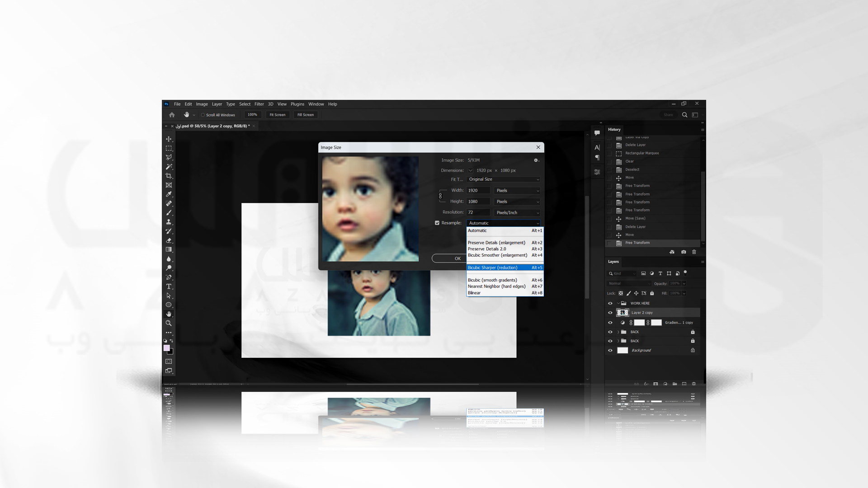Click the Width input field 1920
Viewport: 868px width, 488px height.
tap(478, 191)
